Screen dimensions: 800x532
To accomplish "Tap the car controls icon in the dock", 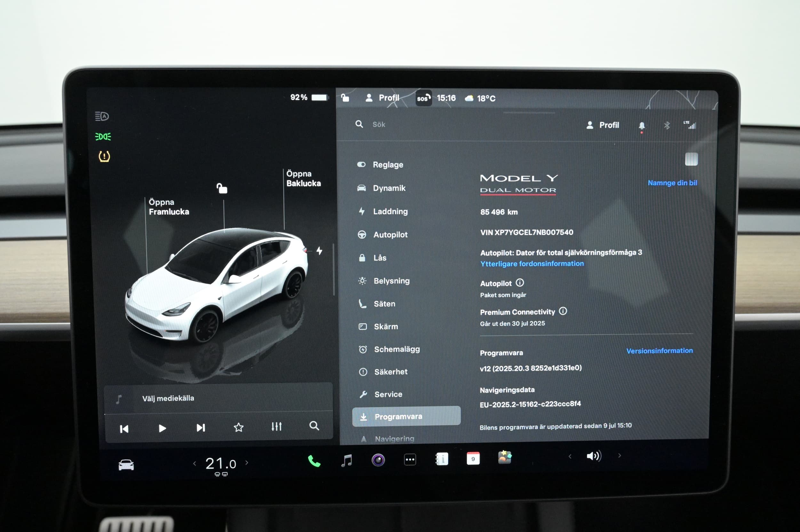I will (x=126, y=465).
